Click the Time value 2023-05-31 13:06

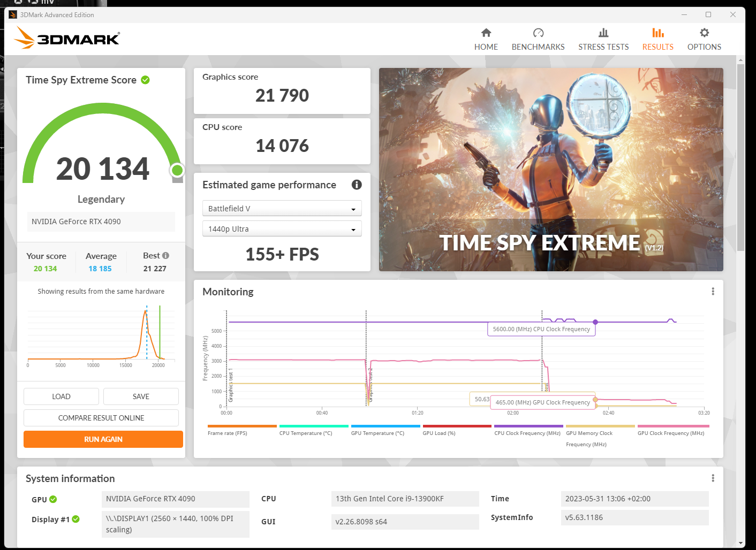click(x=635, y=499)
